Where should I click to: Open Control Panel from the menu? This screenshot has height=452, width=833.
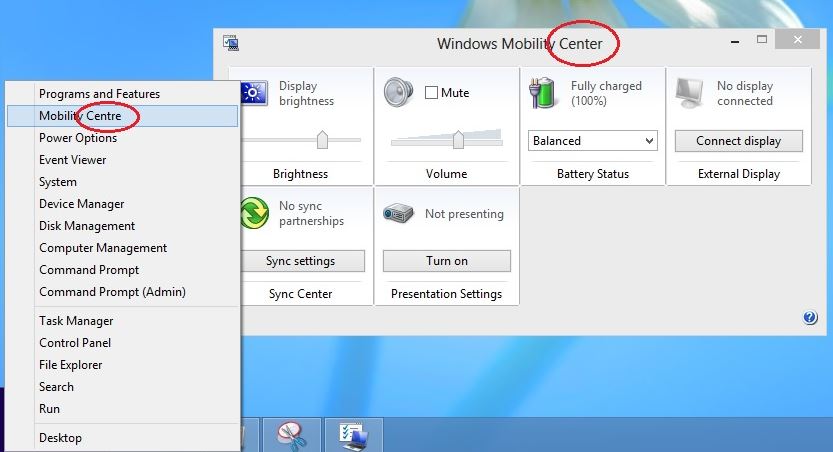(123, 343)
